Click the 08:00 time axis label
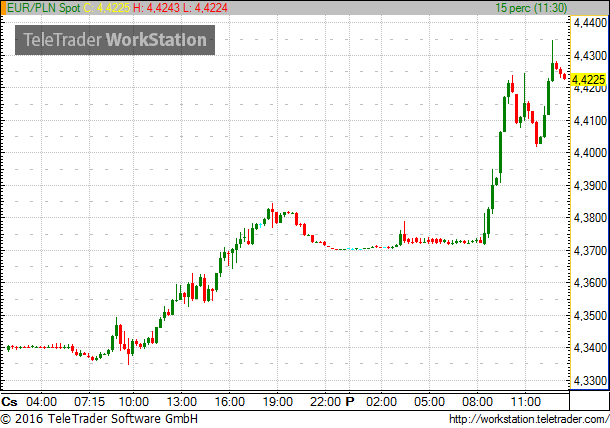The height and width of the screenshot is (428, 610). pyautogui.click(x=477, y=402)
